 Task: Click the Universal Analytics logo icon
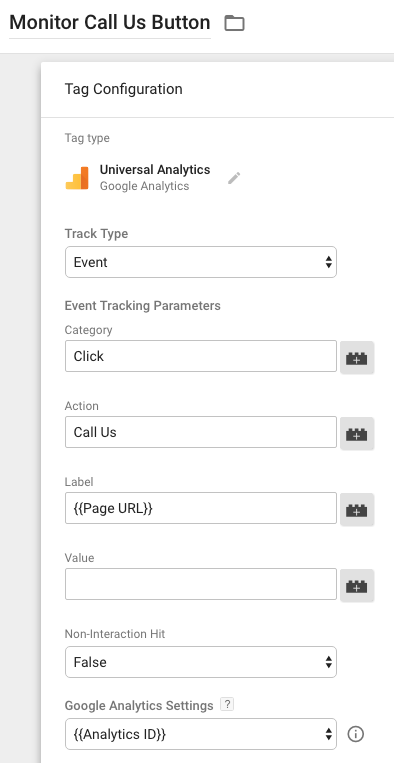coord(77,178)
